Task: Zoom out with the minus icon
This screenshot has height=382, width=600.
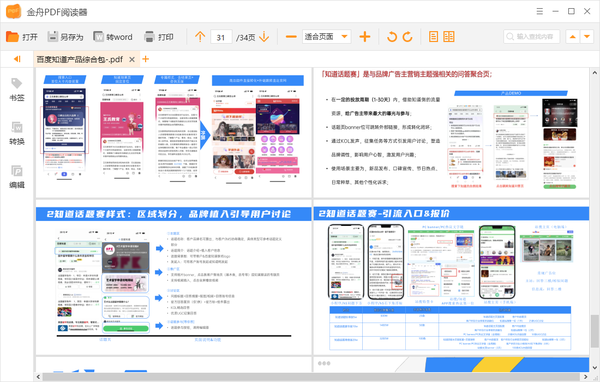Action: pos(291,37)
